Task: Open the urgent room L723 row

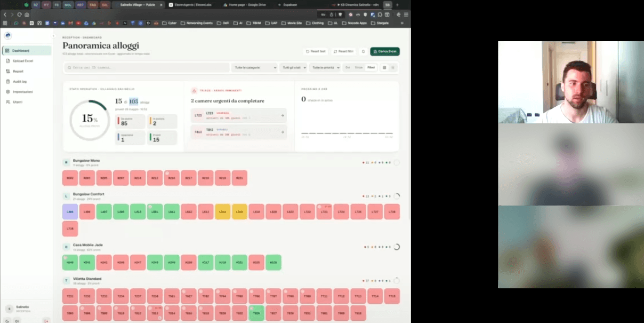Action: [x=238, y=115]
